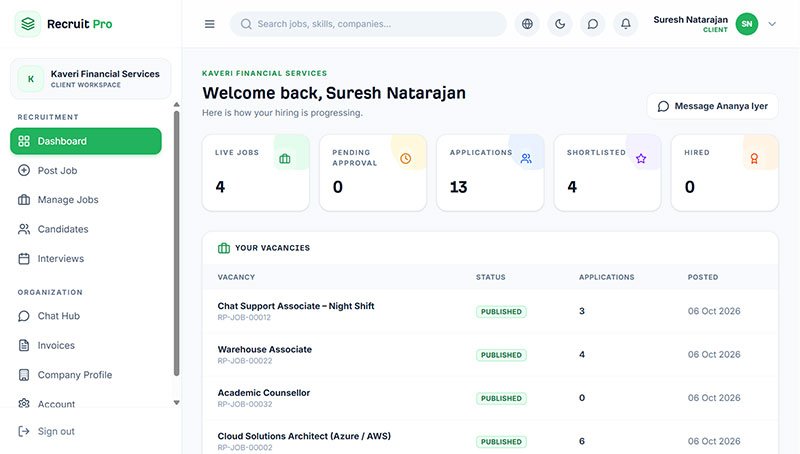Open the Pending Approval stat card

(373, 173)
